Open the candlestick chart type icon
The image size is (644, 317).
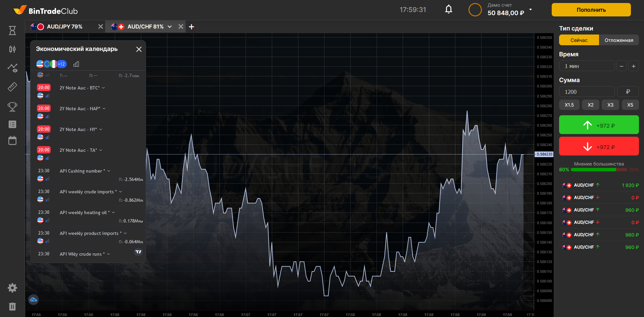(12, 49)
